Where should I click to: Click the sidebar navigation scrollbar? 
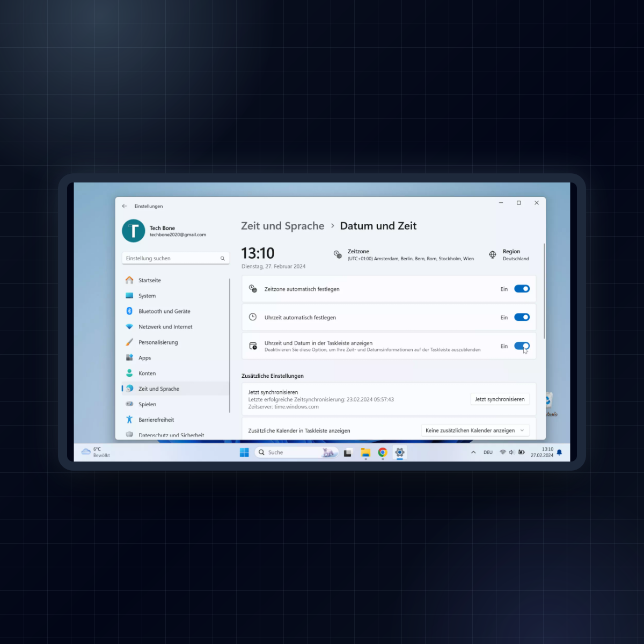[230, 346]
